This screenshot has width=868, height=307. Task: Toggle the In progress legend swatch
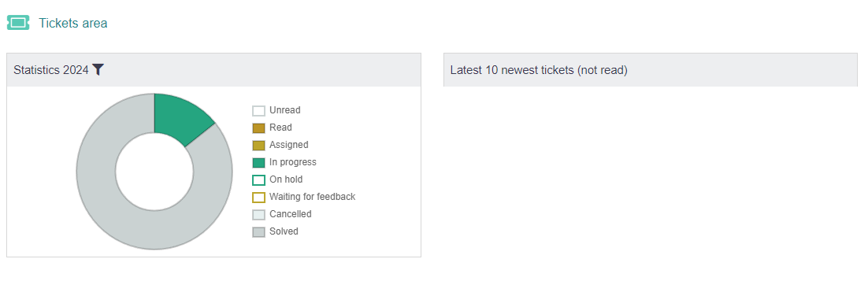click(x=258, y=163)
